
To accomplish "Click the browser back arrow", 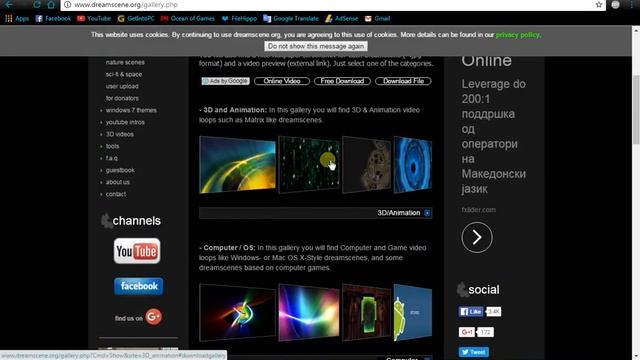I will 9,4.
